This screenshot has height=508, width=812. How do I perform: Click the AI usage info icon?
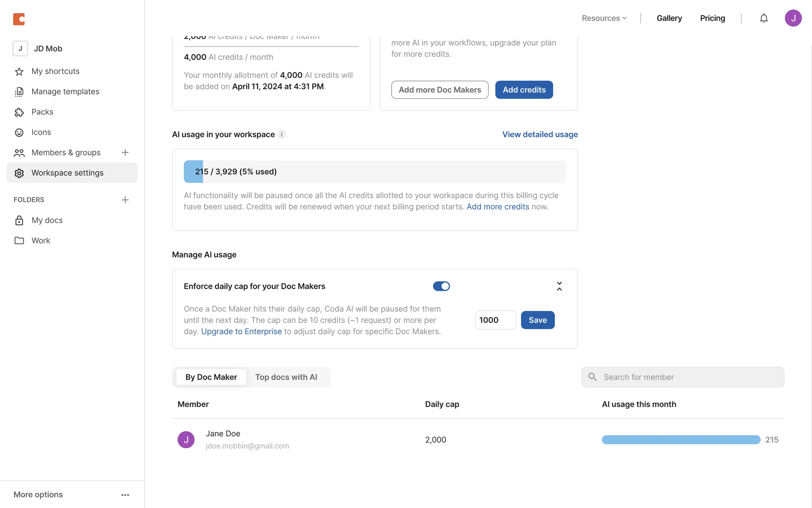(x=282, y=134)
